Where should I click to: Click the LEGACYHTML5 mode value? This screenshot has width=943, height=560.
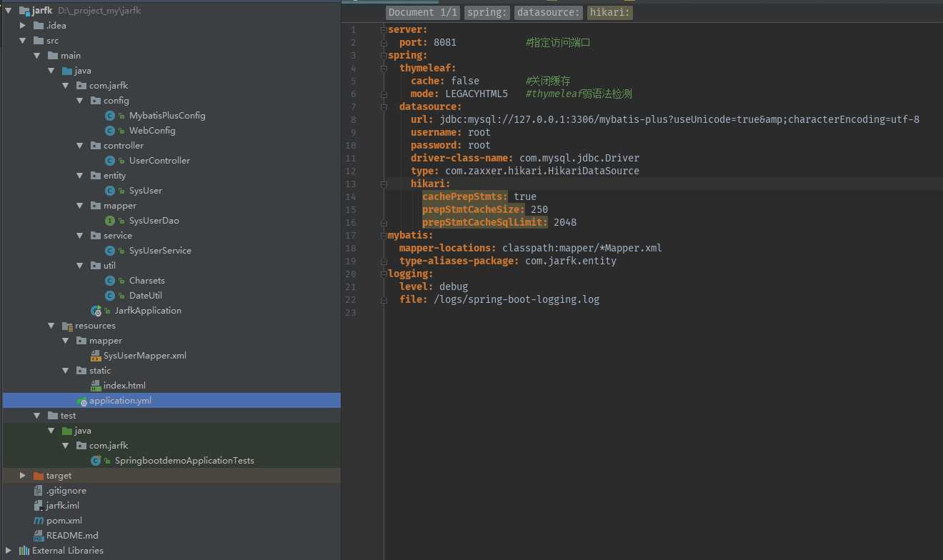pos(477,94)
